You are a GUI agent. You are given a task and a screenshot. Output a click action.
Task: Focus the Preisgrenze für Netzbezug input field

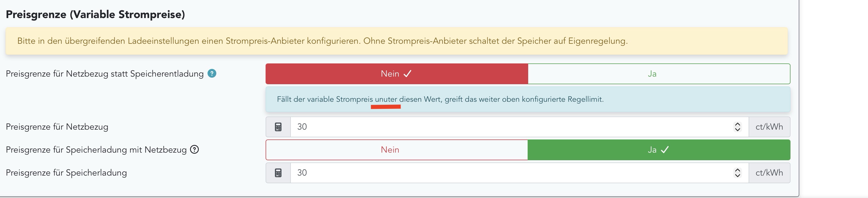(505, 127)
